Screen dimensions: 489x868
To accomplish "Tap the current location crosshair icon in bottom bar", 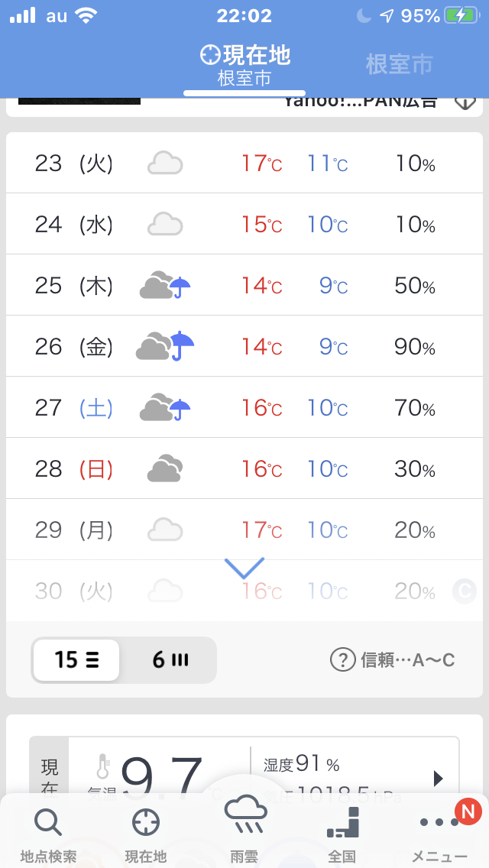I will [145, 823].
